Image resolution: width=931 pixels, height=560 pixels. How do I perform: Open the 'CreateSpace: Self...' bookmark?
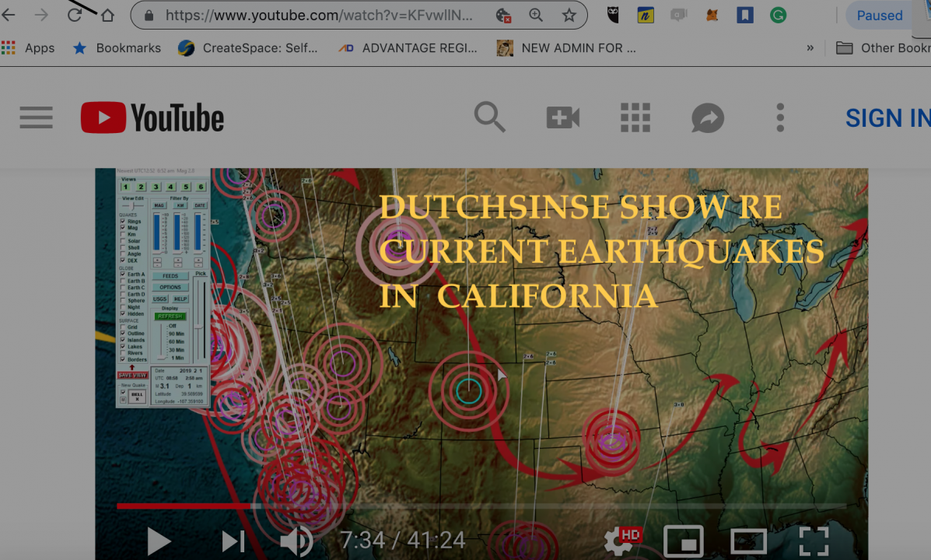click(247, 48)
